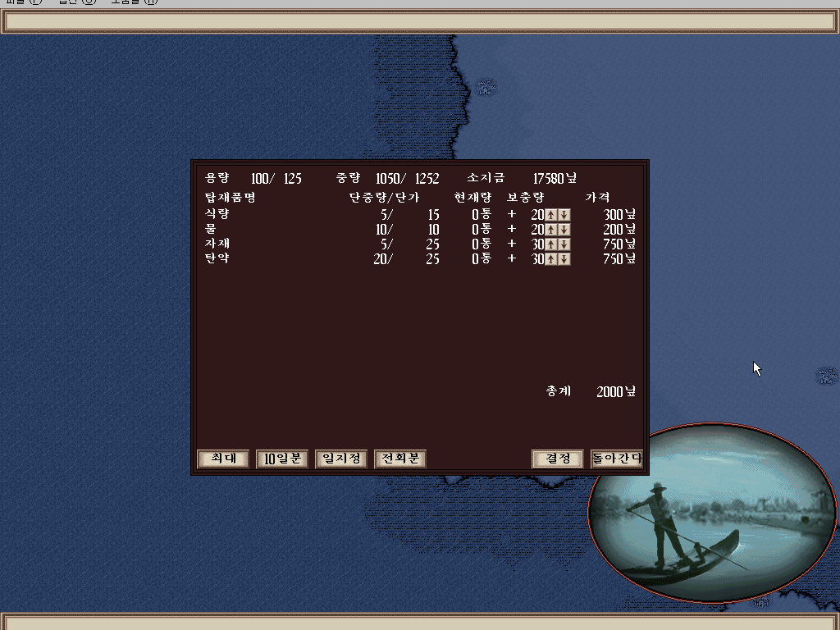The image size is (840, 630).
Task: Click the 용량 value 100/ 125
Action: (276, 178)
